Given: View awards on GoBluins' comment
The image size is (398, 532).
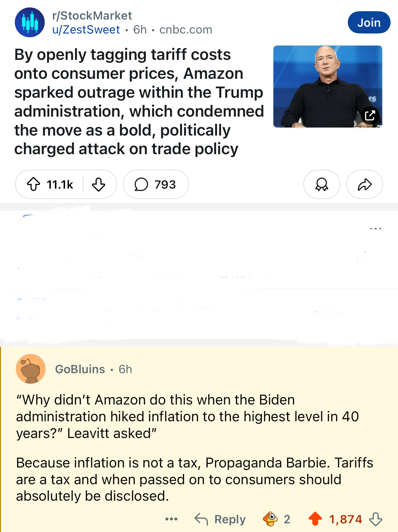Looking at the screenshot, I should [x=276, y=519].
